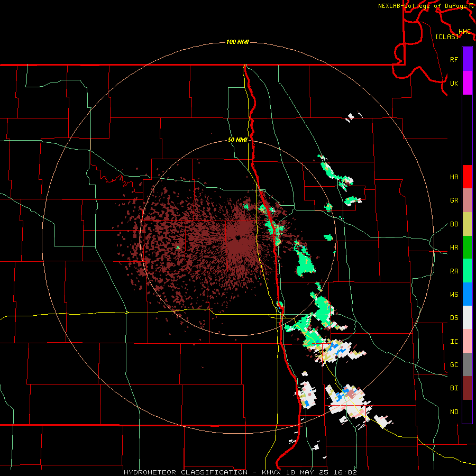The width and height of the screenshot is (476, 476).
Task: Click the BI legend label
Action: pos(454,388)
